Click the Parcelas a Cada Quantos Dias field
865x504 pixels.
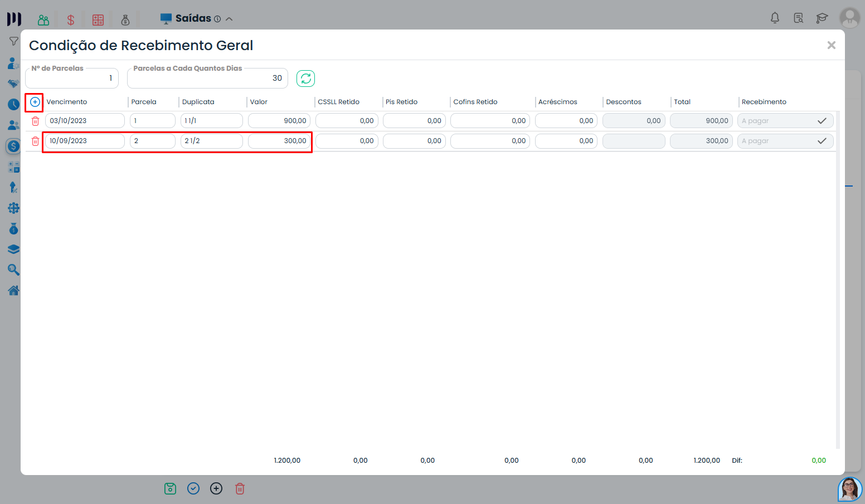(207, 79)
